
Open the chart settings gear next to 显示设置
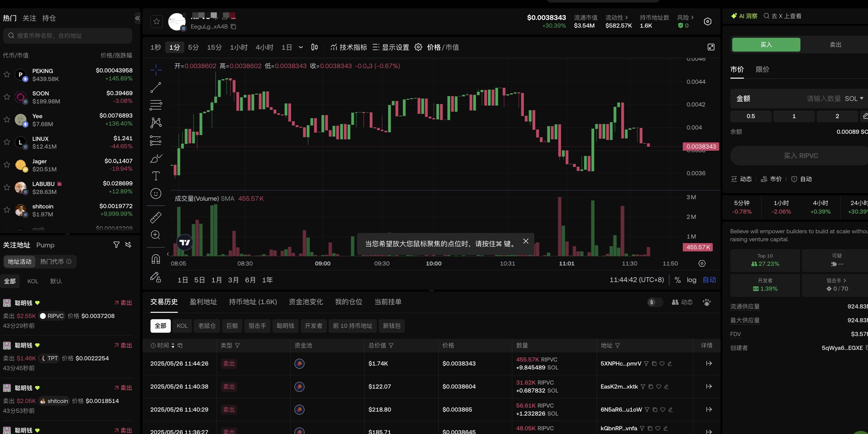[418, 47]
